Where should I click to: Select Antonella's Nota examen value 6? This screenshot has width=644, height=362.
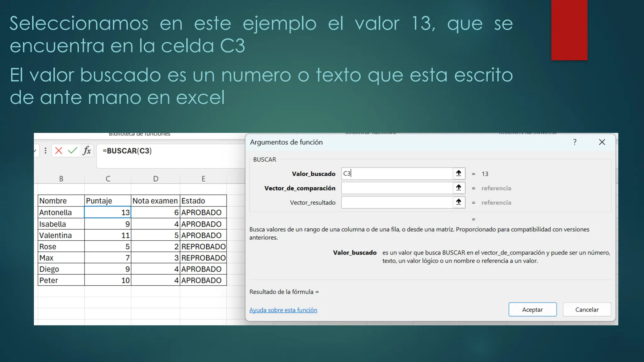coord(156,212)
